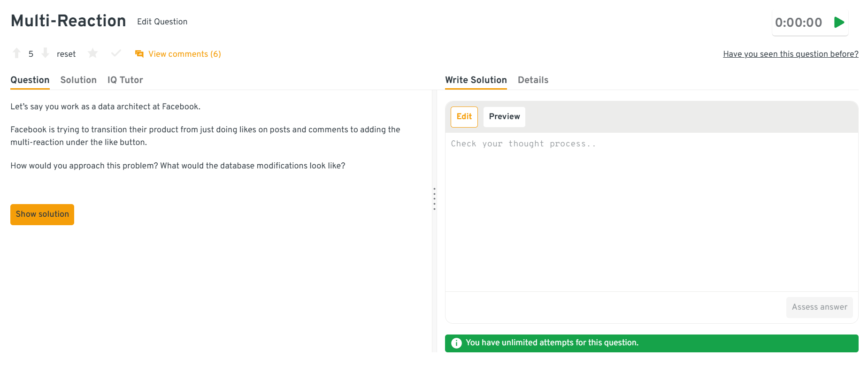Downvote the question with the down arrow
Image resolution: width=868 pixels, height=365 pixels.
tap(45, 53)
